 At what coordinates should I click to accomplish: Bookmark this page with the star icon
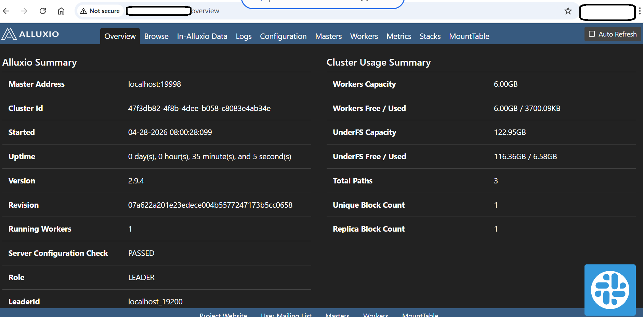(568, 11)
